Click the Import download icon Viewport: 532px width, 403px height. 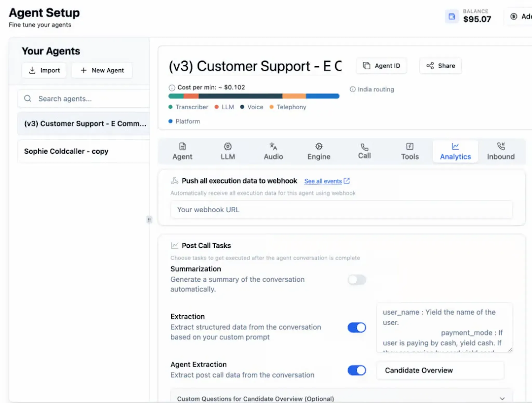tap(32, 70)
